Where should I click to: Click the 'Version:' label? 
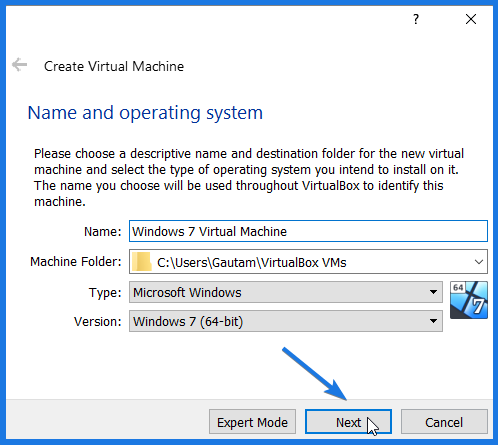click(x=98, y=322)
